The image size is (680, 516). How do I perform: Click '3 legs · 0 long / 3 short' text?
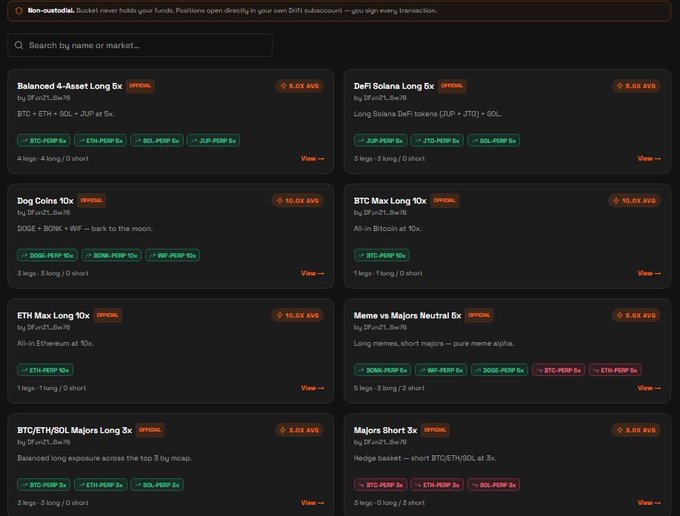(x=389, y=503)
